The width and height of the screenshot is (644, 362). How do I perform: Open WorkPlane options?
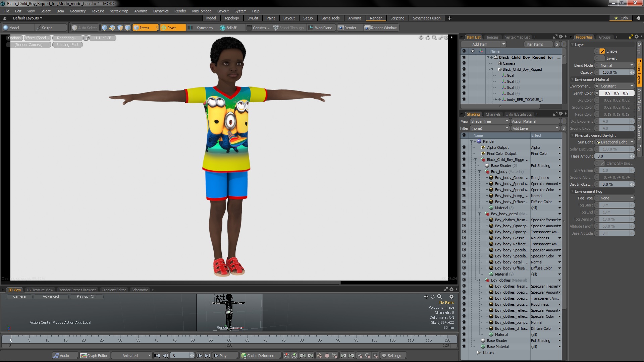(x=320, y=28)
